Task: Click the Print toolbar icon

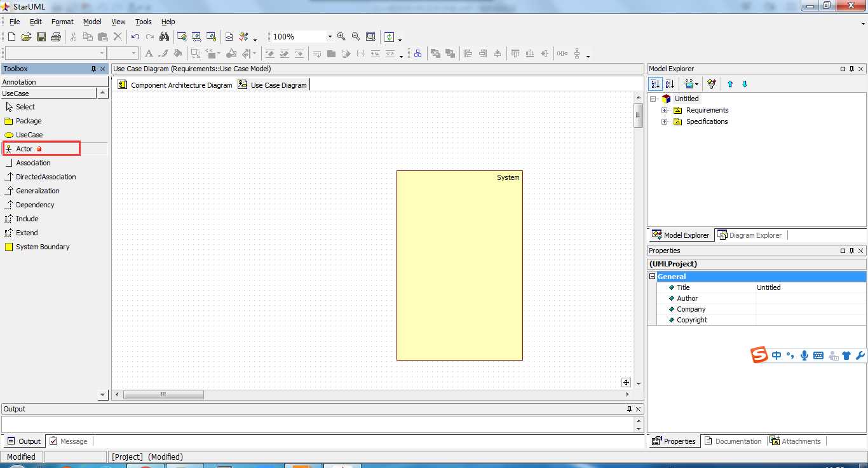Action: [55, 37]
